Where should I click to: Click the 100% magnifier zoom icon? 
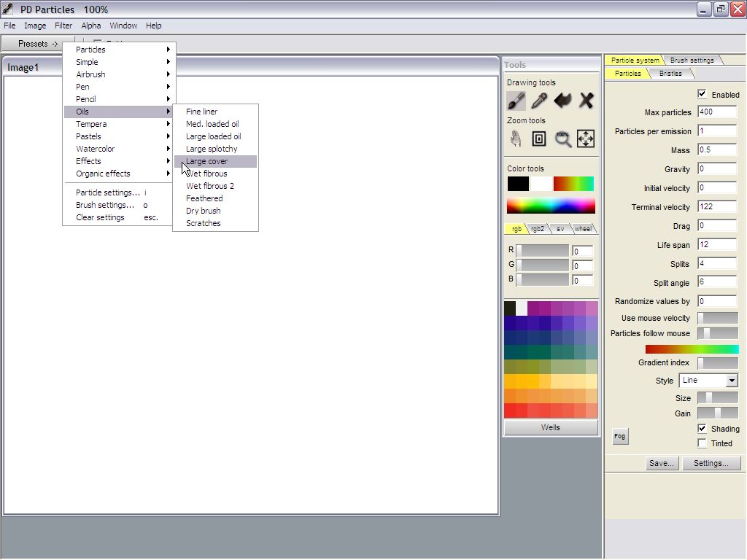[x=562, y=139]
